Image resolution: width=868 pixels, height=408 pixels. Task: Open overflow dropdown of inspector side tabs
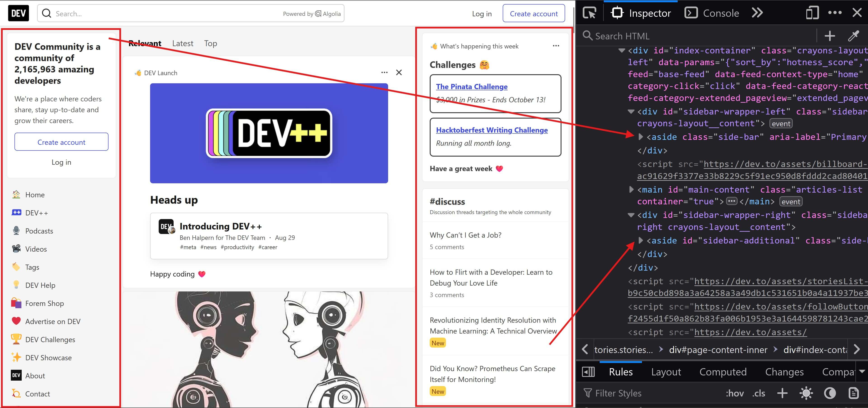(862, 372)
